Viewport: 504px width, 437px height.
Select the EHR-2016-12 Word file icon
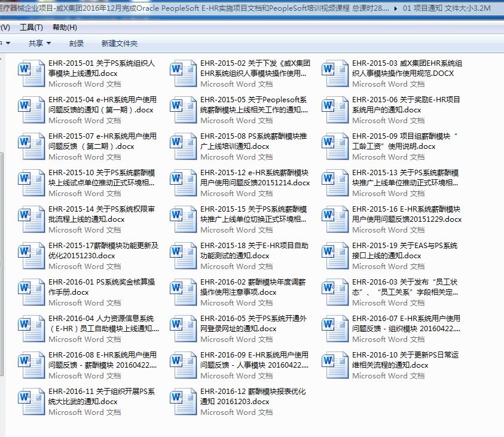[x=183, y=402]
